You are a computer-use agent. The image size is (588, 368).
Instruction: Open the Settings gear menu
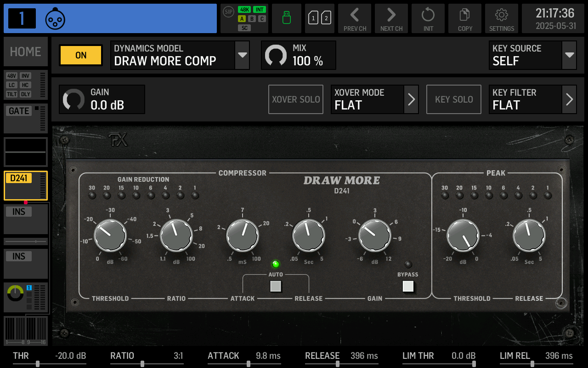coord(502,18)
